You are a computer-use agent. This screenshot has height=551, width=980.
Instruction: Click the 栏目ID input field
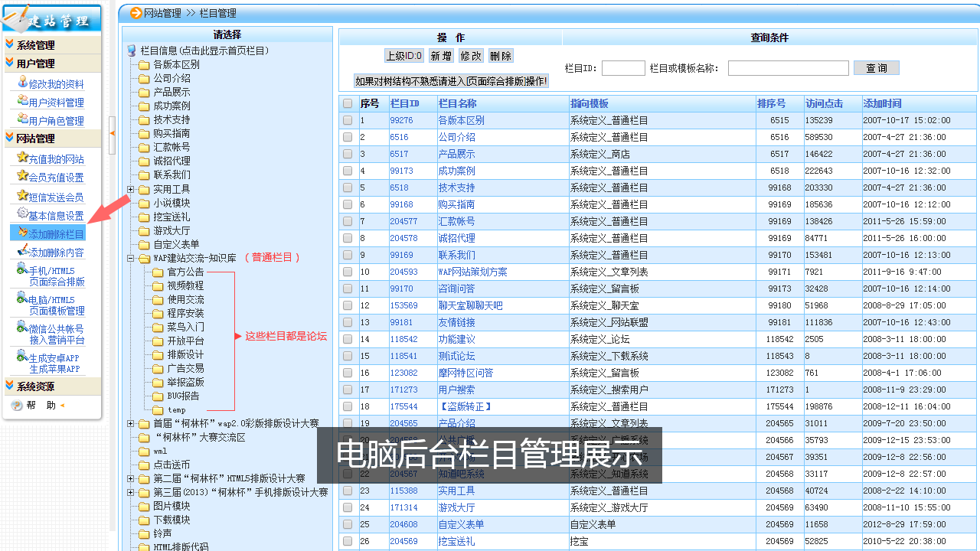[x=623, y=68]
